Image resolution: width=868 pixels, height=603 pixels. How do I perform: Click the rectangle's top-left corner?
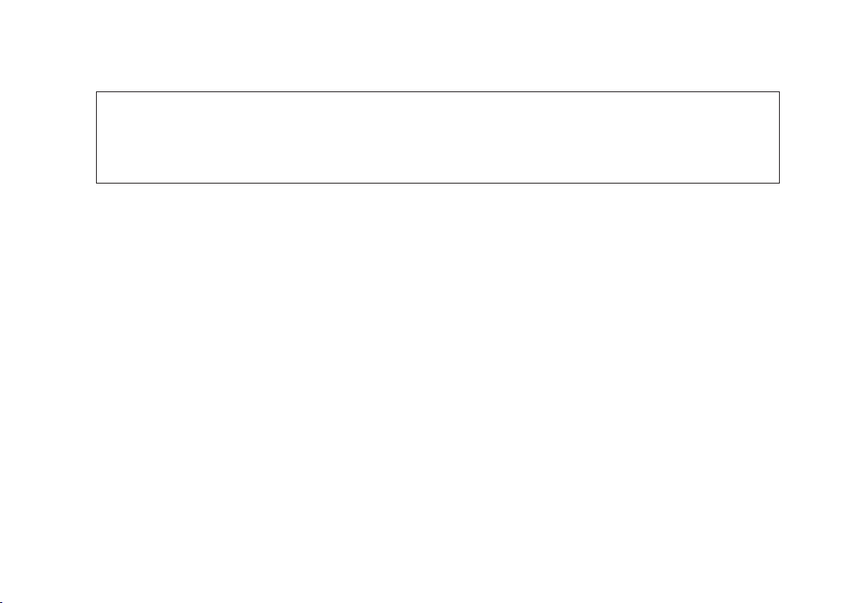coord(96,92)
